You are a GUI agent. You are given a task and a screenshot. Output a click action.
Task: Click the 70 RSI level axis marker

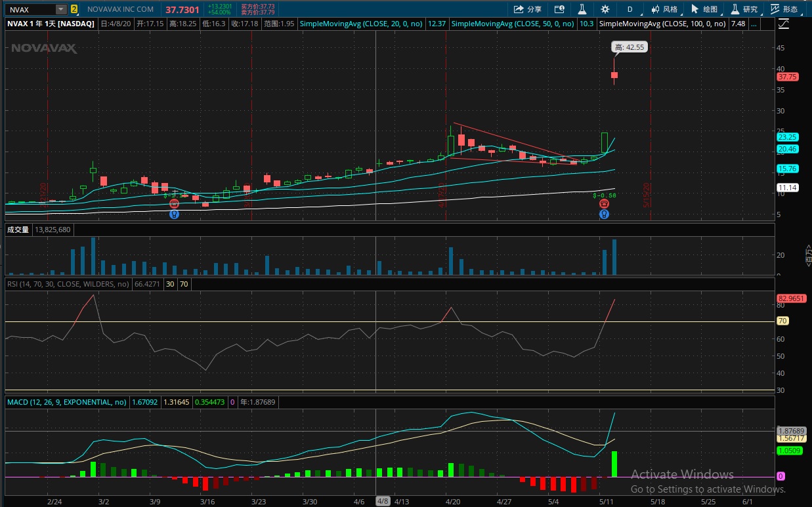[783, 321]
